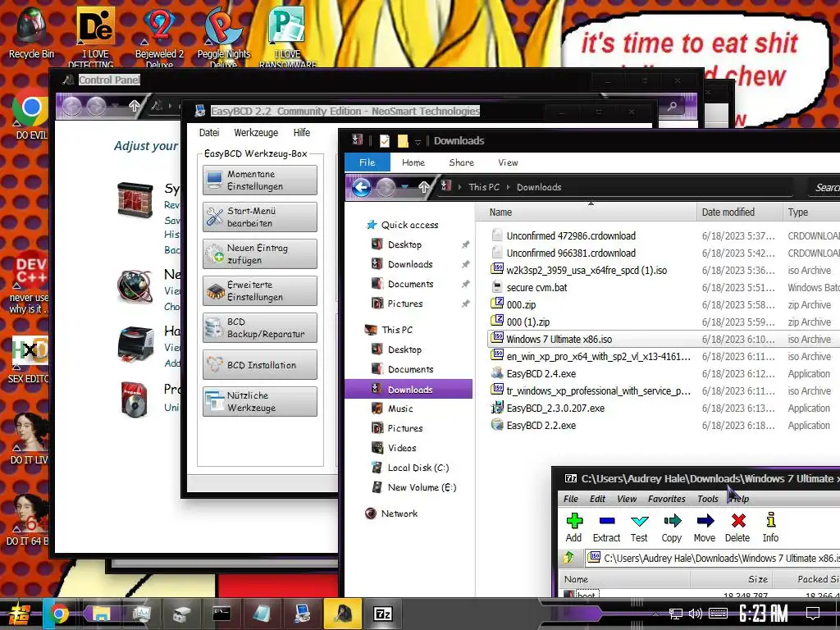Image resolution: width=840 pixels, height=630 pixels.
Task: Click Erweiterte Einstellungen button
Action: 260,291
